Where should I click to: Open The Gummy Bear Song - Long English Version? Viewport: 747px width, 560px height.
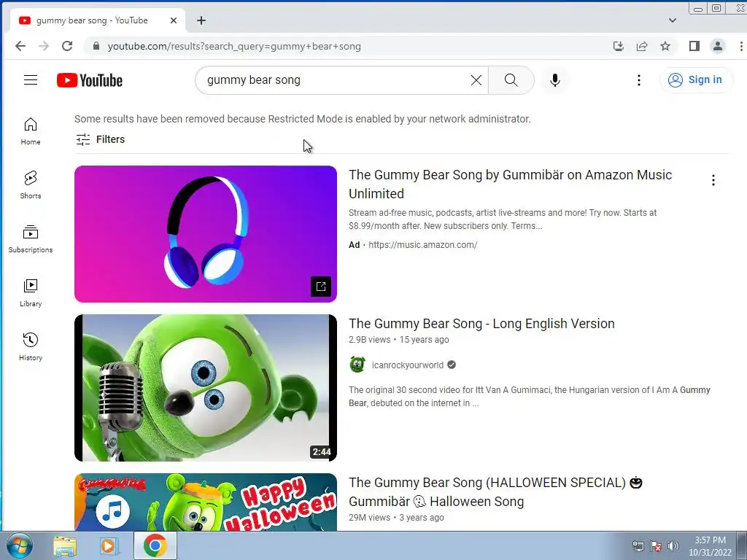481,323
